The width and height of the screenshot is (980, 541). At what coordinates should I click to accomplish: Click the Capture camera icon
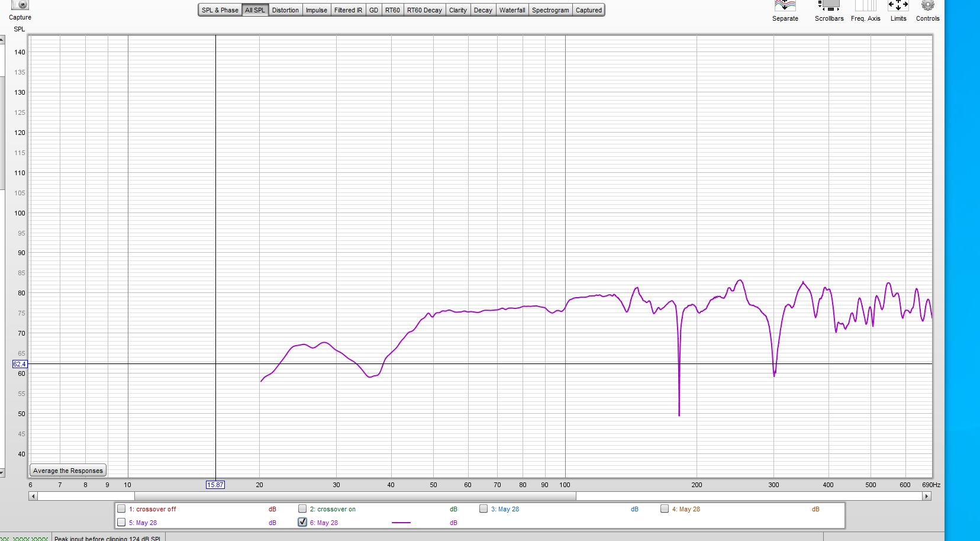(x=20, y=5)
